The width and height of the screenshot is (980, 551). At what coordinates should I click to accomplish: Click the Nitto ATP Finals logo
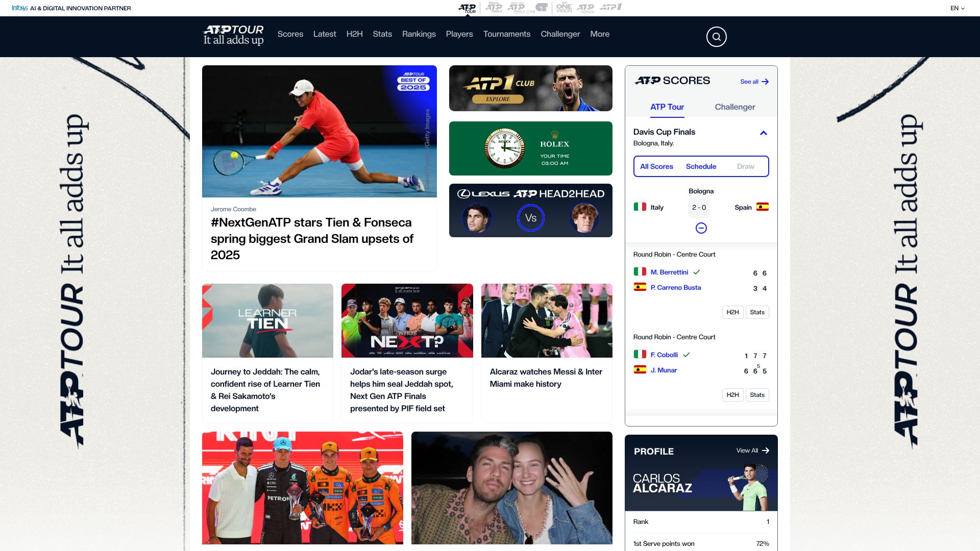pos(494,8)
